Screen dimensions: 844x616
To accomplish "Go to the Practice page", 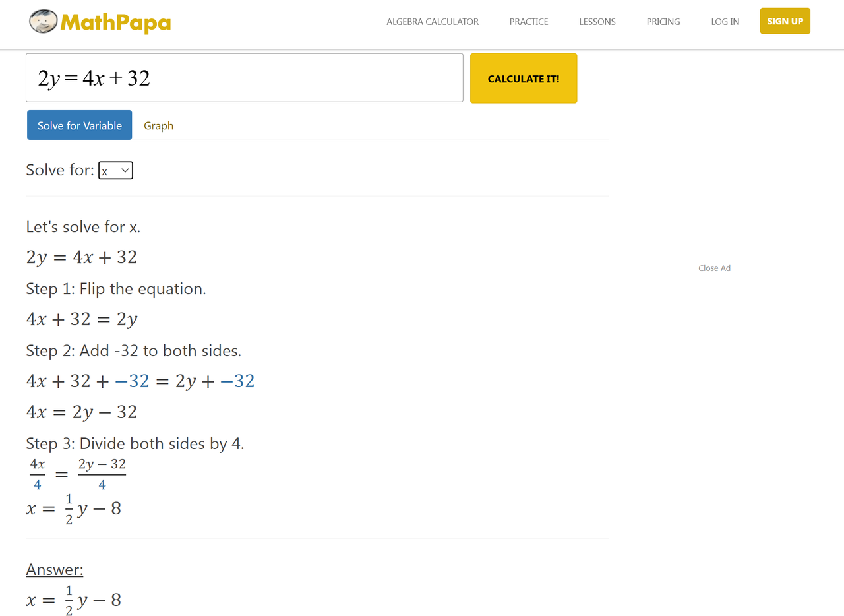I will point(529,22).
